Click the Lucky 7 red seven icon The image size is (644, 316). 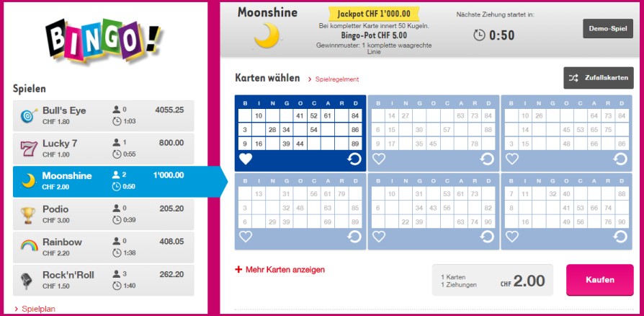(28, 149)
